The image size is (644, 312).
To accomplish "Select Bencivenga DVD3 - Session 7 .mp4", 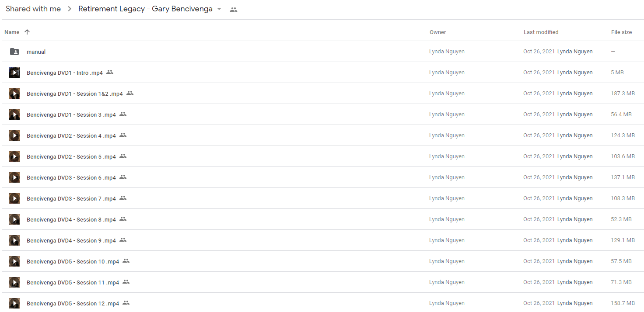I will pyautogui.click(x=71, y=198).
